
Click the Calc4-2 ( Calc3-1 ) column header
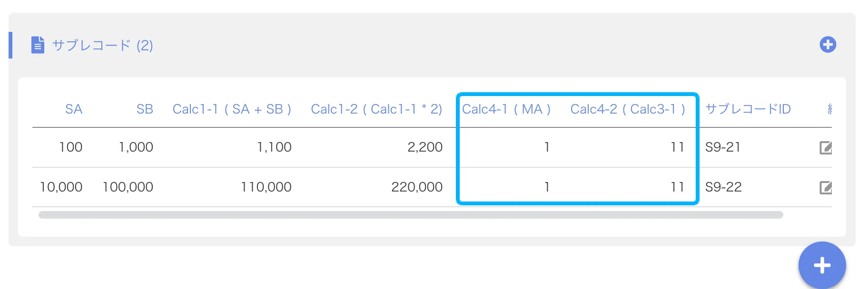pyautogui.click(x=628, y=109)
